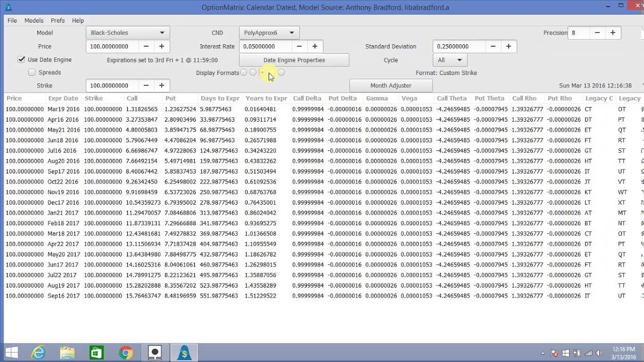Select the Jan21 2017 expiration row
The height and width of the screenshot is (362, 644).
(x=322, y=213)
